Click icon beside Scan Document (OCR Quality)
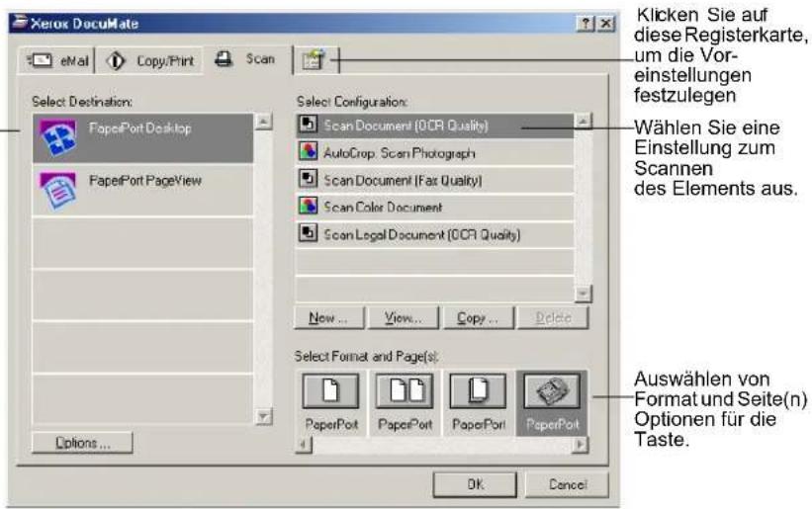This screenshot has height=509, width=812. [309, 125]
